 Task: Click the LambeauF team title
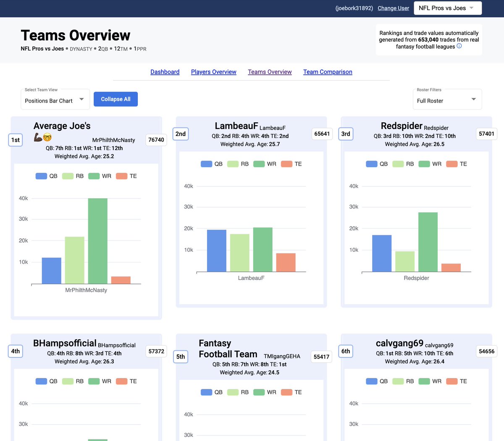coord(236,126)
